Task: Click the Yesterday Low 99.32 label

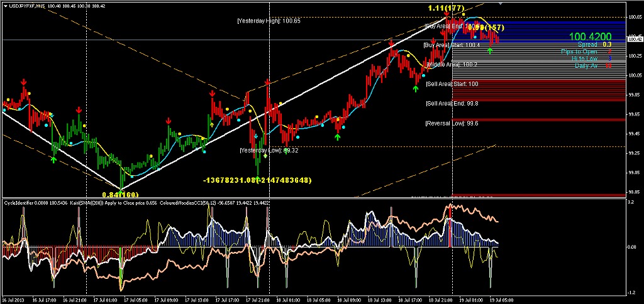Action: point(269,151)
